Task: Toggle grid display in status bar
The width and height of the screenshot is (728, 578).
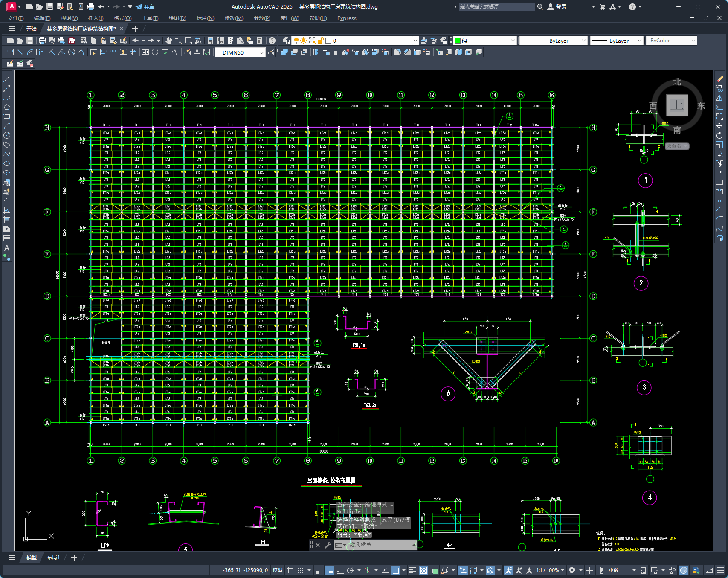Action: [x=290, y=570]
